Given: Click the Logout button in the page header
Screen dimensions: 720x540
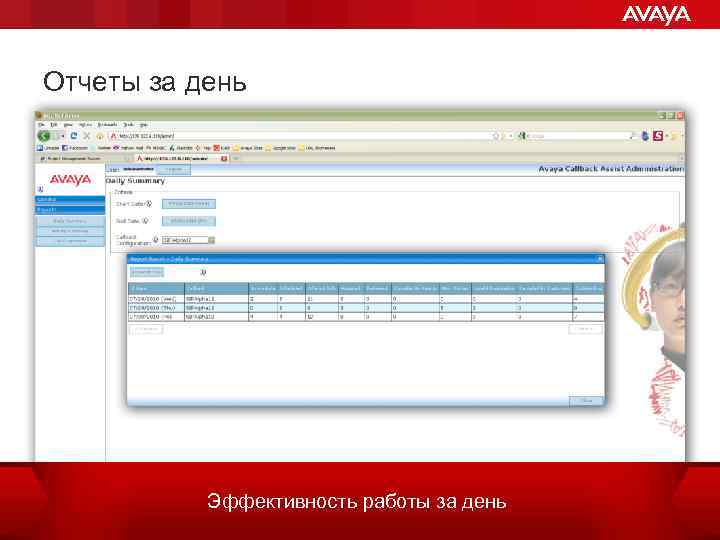Looking at the screenshot, I should click(x=174, y=169).
